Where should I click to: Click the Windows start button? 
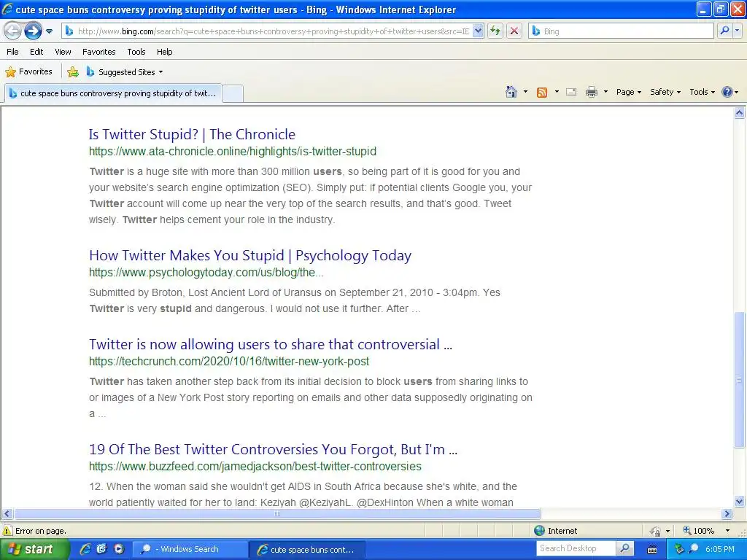(x=34, y=549)
